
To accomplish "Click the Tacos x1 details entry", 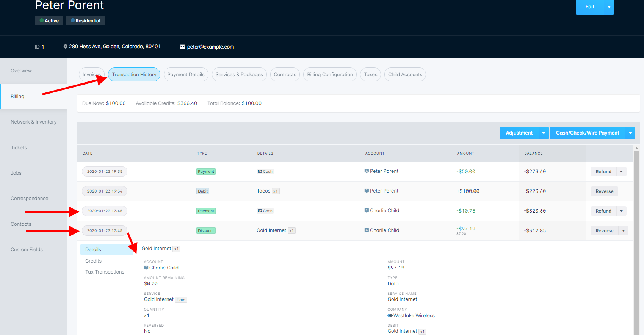I will pos(268,191).
